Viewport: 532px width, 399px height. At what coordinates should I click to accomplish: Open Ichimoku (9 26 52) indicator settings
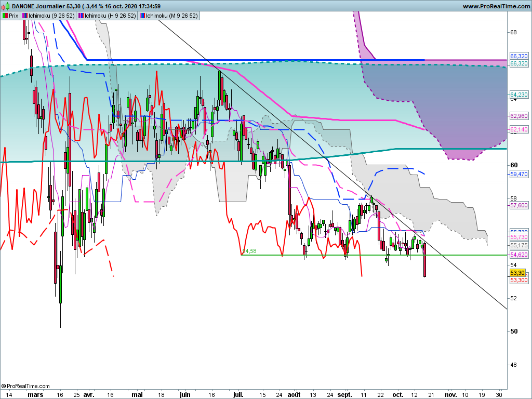tap(51, 16)
